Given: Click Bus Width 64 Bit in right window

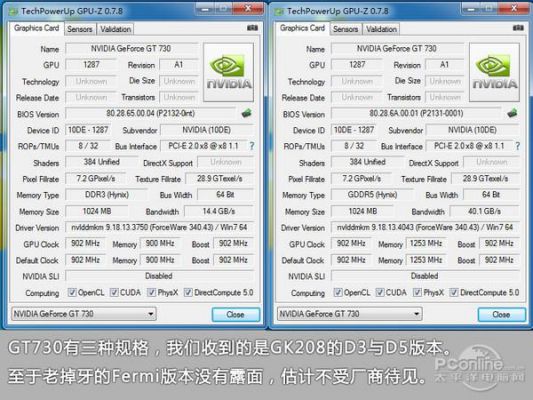Looking at the screenshot, I should click(492, 195).
